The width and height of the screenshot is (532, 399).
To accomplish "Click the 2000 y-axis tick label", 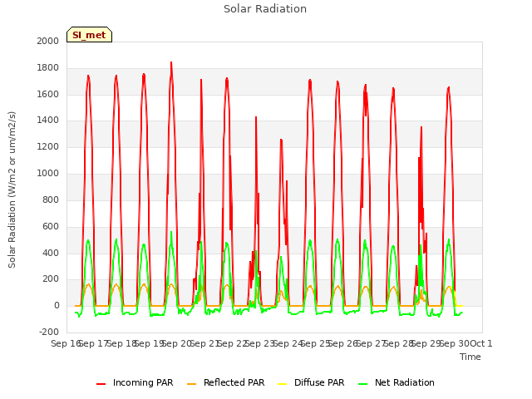I will pyautogui.click(x=48, y=41).
